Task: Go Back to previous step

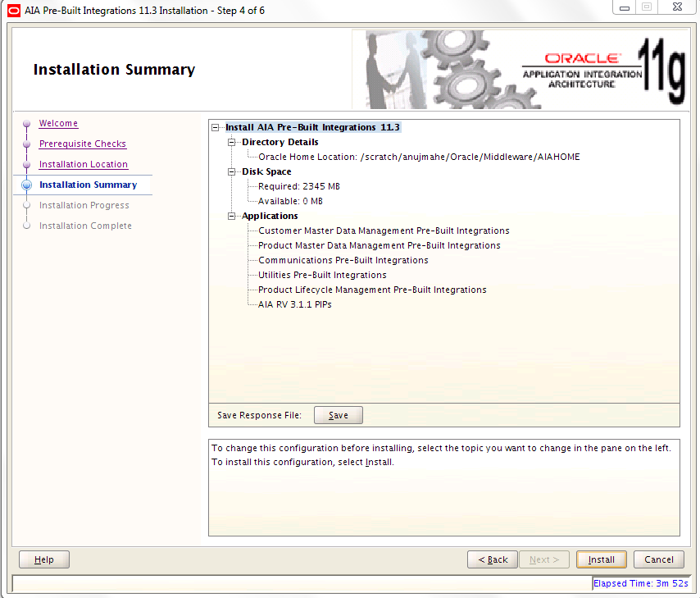Action: pos(493,559)
